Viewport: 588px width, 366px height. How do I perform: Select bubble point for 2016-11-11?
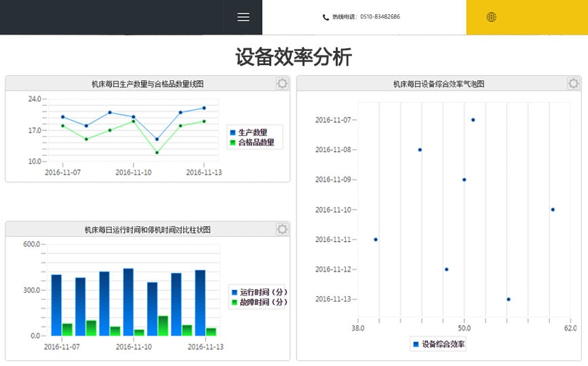click(x=376, y=240)
